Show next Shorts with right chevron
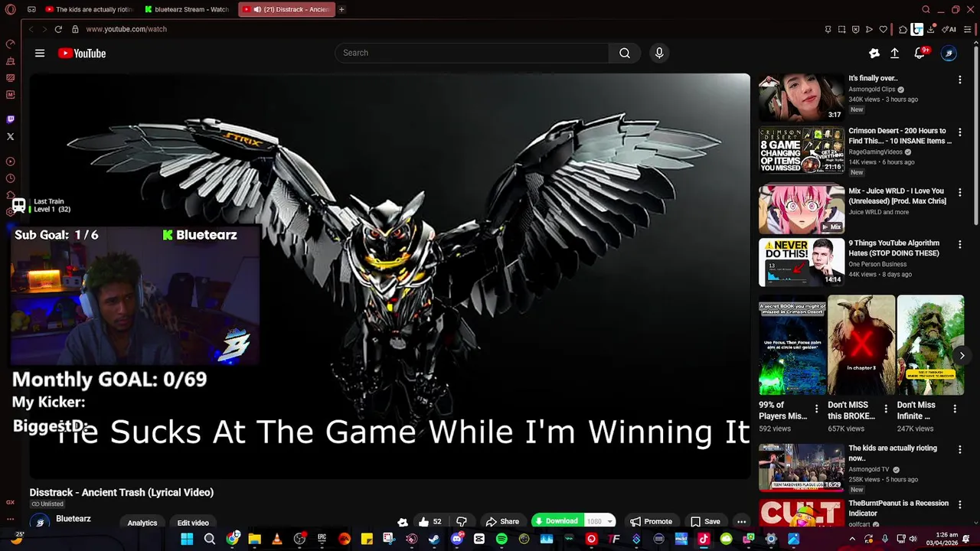This screenshot has width=980, height=551. (962, 355)
